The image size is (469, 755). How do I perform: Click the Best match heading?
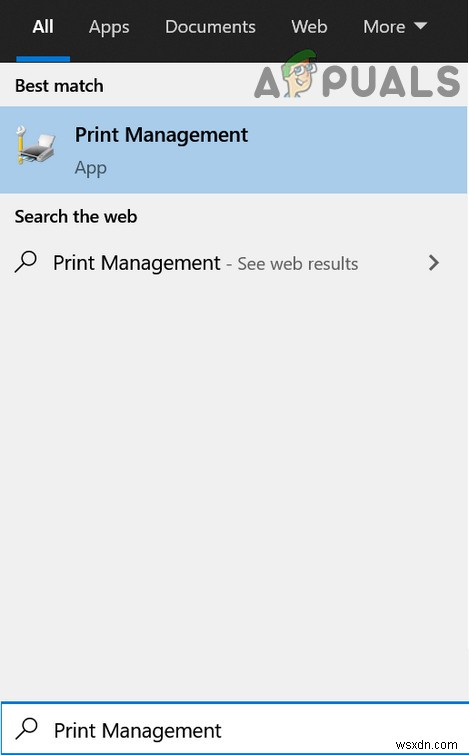point(59,86)
